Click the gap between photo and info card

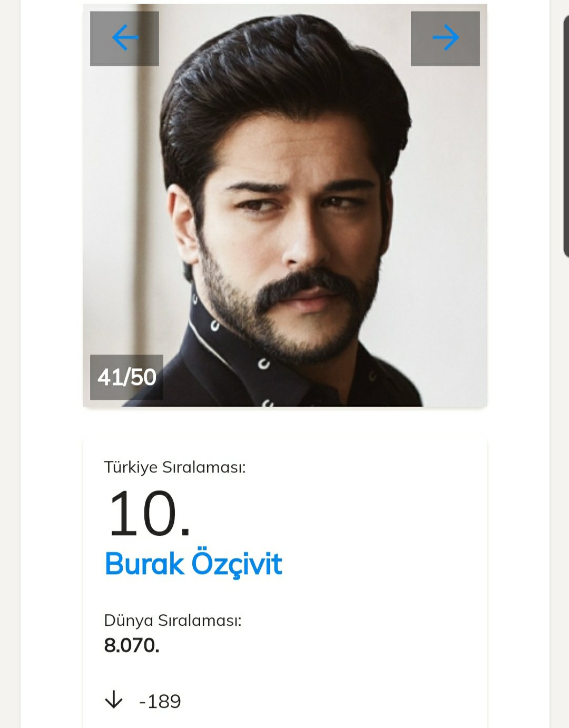(x=285, y=421)
